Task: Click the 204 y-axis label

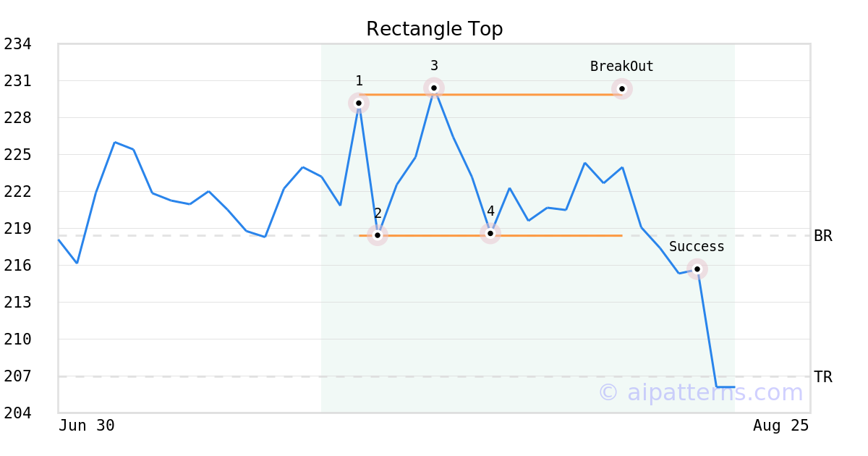Action: click(17, 413)
